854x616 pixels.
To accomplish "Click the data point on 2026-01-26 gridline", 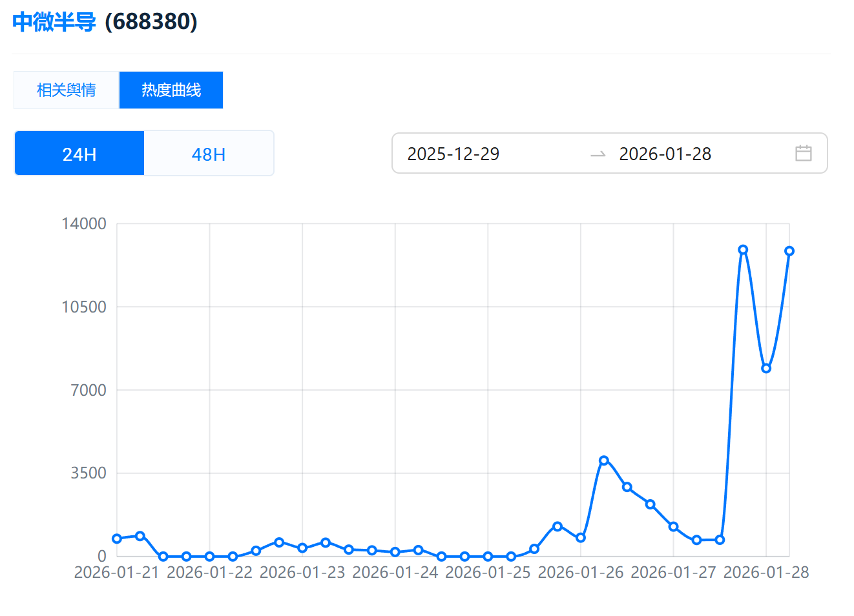I will 581,538.
